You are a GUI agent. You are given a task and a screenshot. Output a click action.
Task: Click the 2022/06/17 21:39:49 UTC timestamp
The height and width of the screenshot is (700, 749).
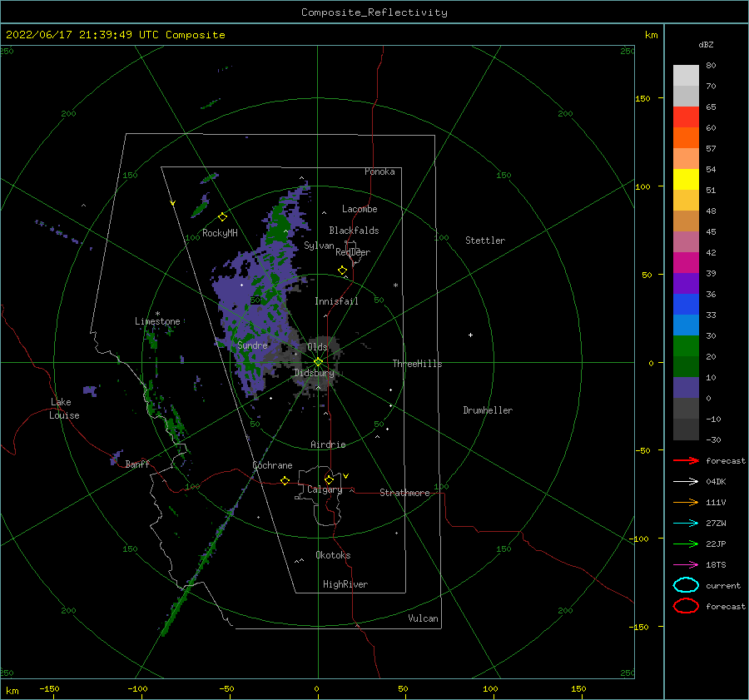pos(82,34)
